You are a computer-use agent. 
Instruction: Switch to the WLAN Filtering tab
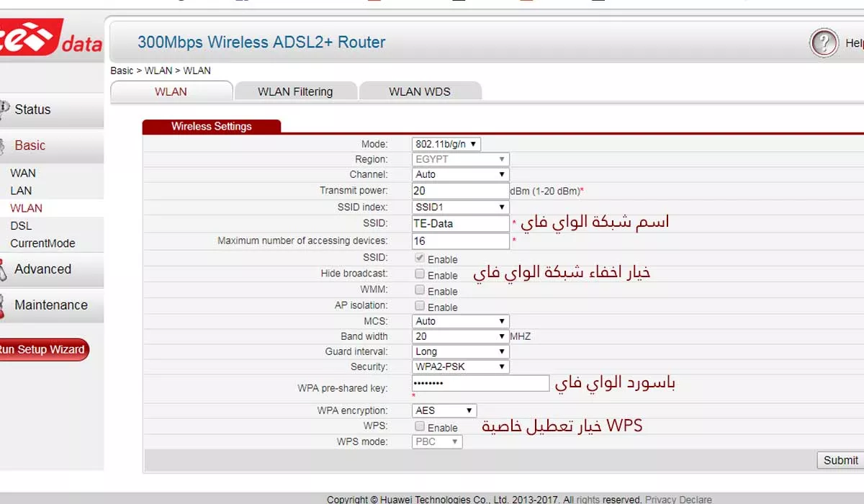pyautogui.click(x=295, y=91)
